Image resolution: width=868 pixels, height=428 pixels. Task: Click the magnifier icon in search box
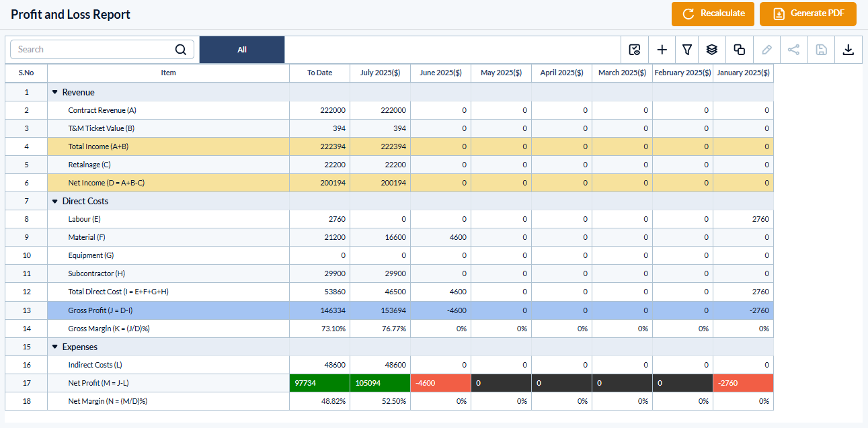pos(180,50)
